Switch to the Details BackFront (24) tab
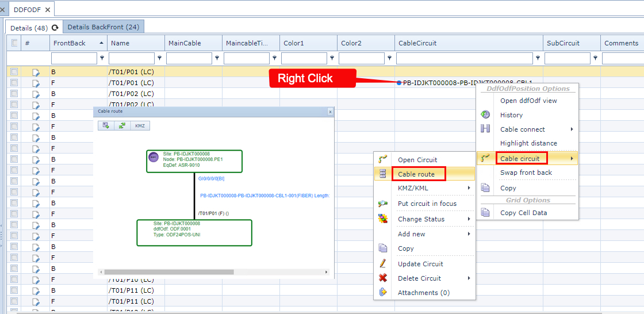Viewport: 644px width, 314px height. pos(103,27)
